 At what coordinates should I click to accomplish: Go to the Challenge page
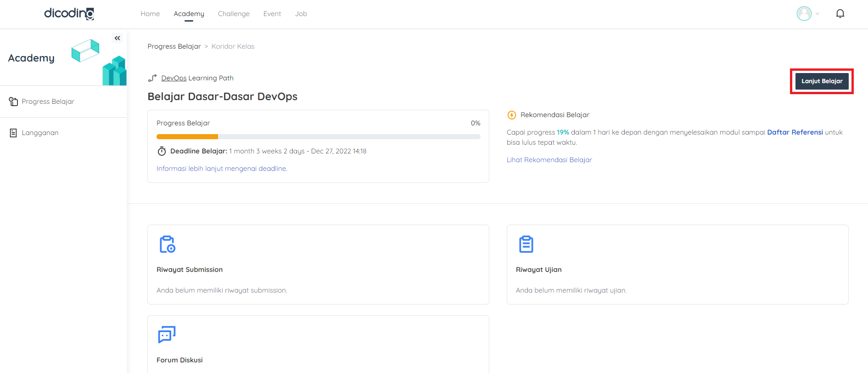[234, 14]
